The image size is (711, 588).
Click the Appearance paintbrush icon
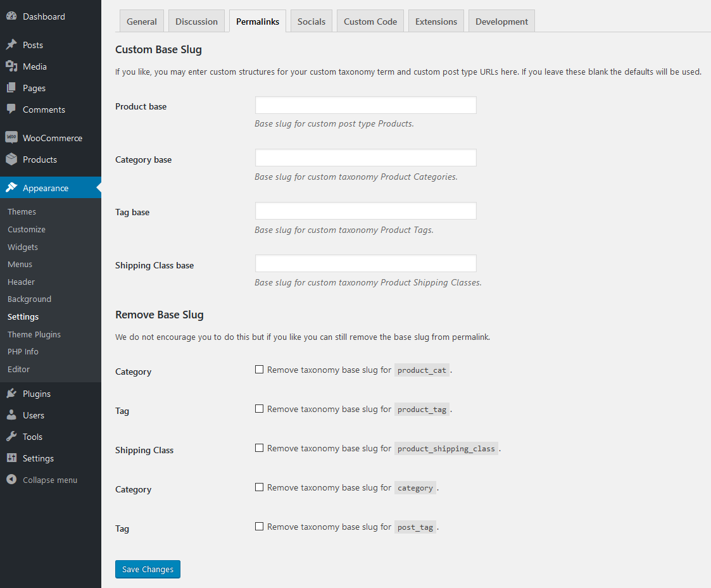coord(11,188)
